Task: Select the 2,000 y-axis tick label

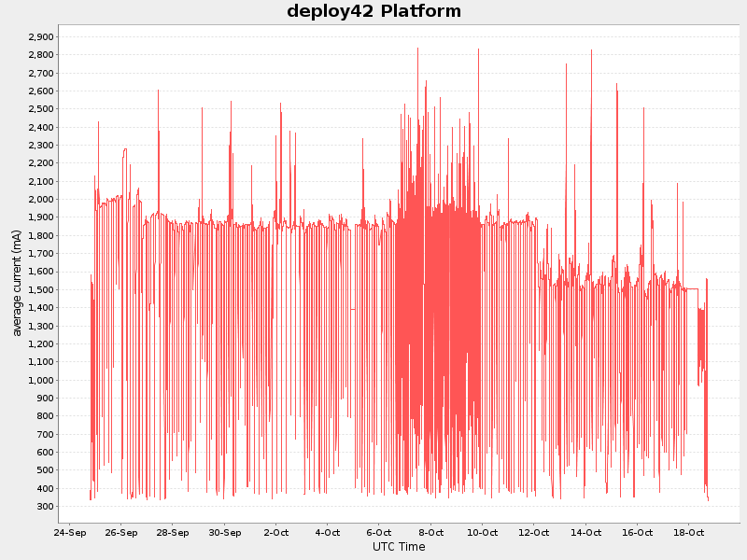Action: [x=43, y=200]
